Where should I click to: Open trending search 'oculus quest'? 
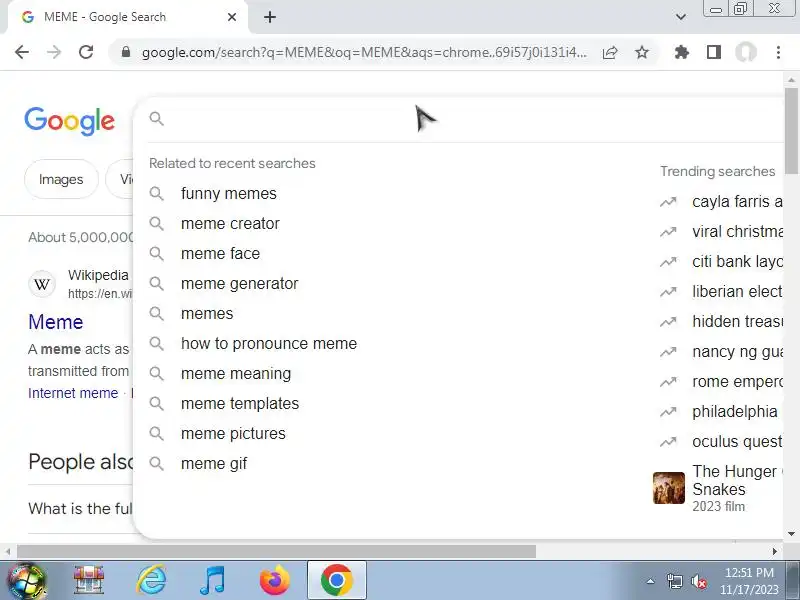(x=737, y=442)
